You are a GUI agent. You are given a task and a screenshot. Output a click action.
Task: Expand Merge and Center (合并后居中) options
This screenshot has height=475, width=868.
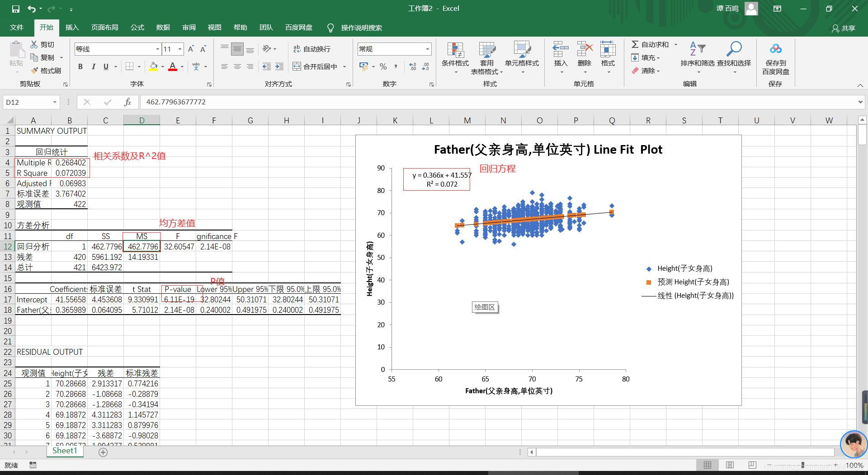[x=344, y=66]
